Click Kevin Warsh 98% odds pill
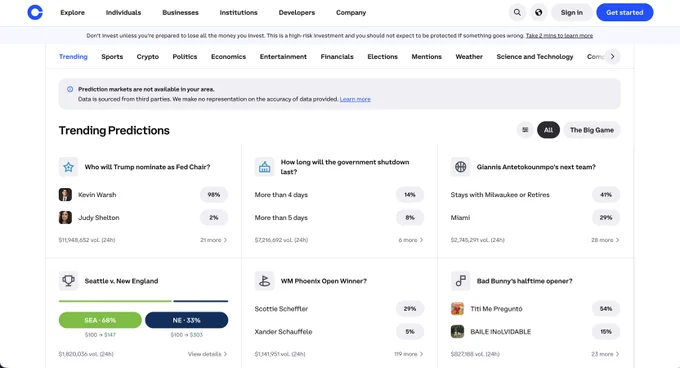680x368 pixels. [214, 195]
